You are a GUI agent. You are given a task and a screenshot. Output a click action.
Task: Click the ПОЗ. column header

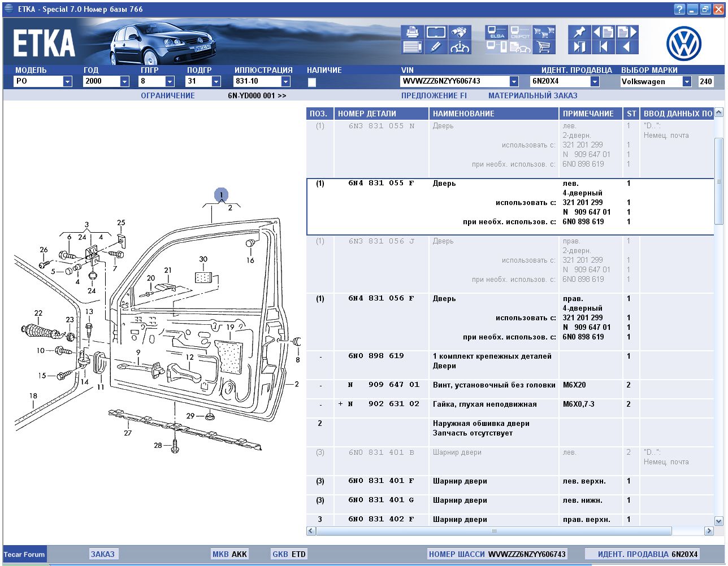(320, 114)
